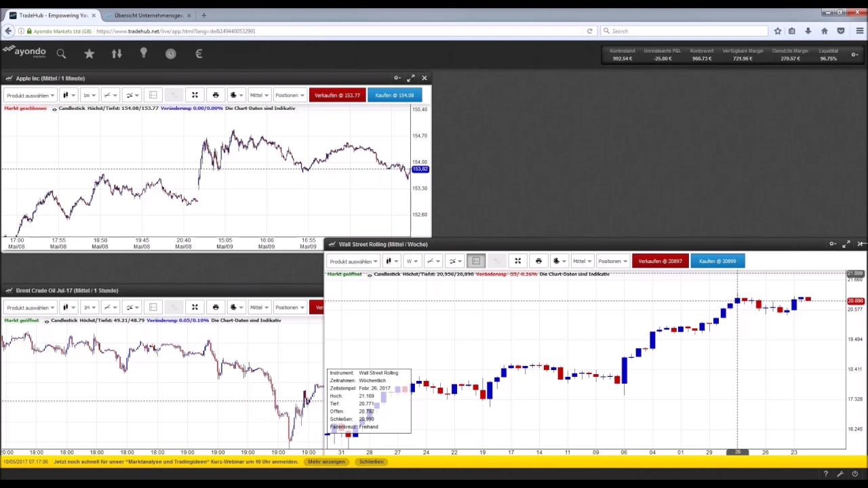
Task: Toggle Candlestick eye visibility in Wall Street chart
Action: point(370,274)
